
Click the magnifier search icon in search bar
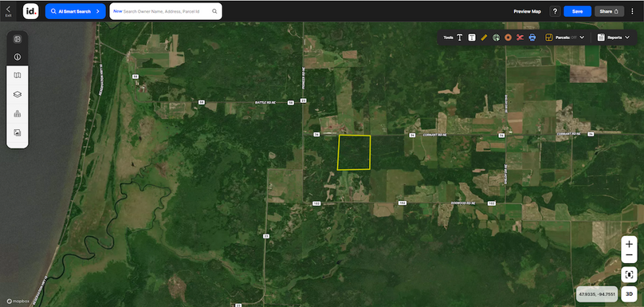214,11
